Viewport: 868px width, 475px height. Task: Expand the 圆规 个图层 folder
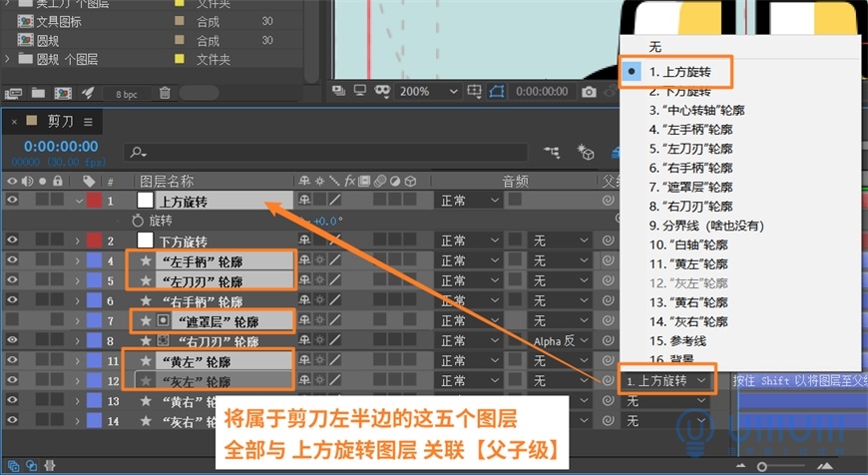point(7,59)
